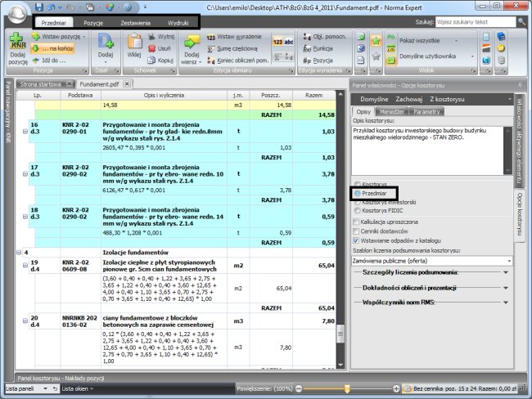Enable the Kalkulacja uproszczona checkbox
Image resolution: width=532 pixels, height=399 pixels.
tap(355, 221)
